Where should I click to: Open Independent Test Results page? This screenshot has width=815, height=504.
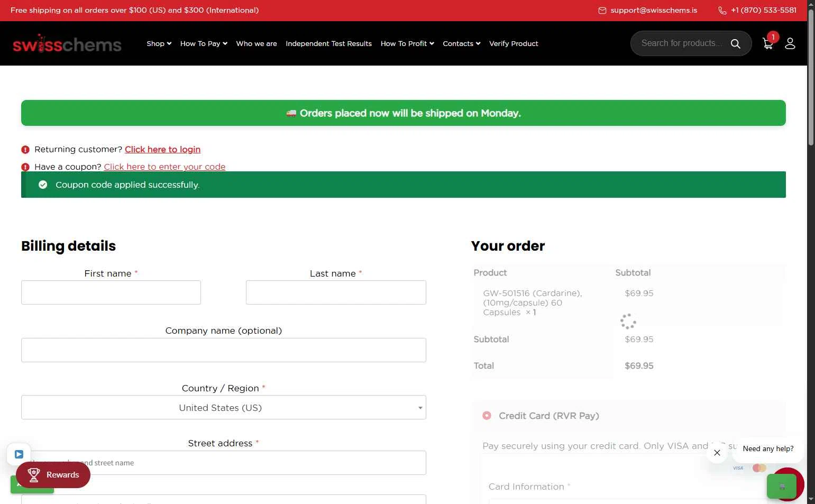[328, 43]
